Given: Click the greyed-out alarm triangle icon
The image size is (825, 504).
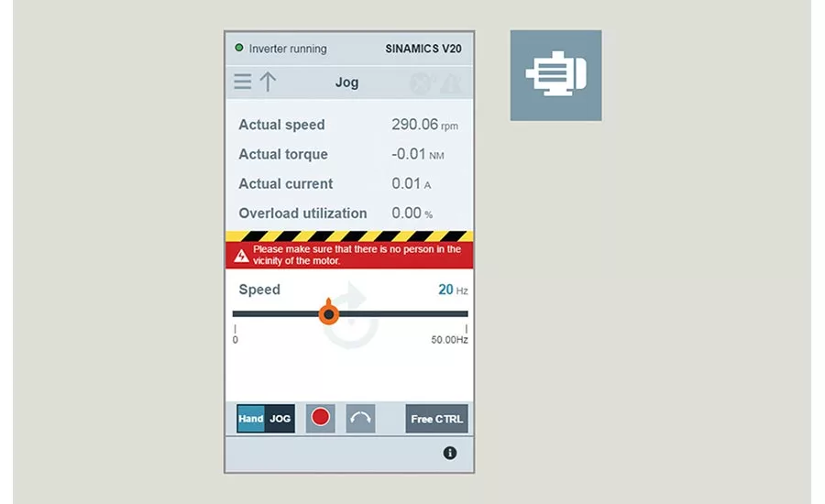Looking at the screenshot, I should 450,83.
